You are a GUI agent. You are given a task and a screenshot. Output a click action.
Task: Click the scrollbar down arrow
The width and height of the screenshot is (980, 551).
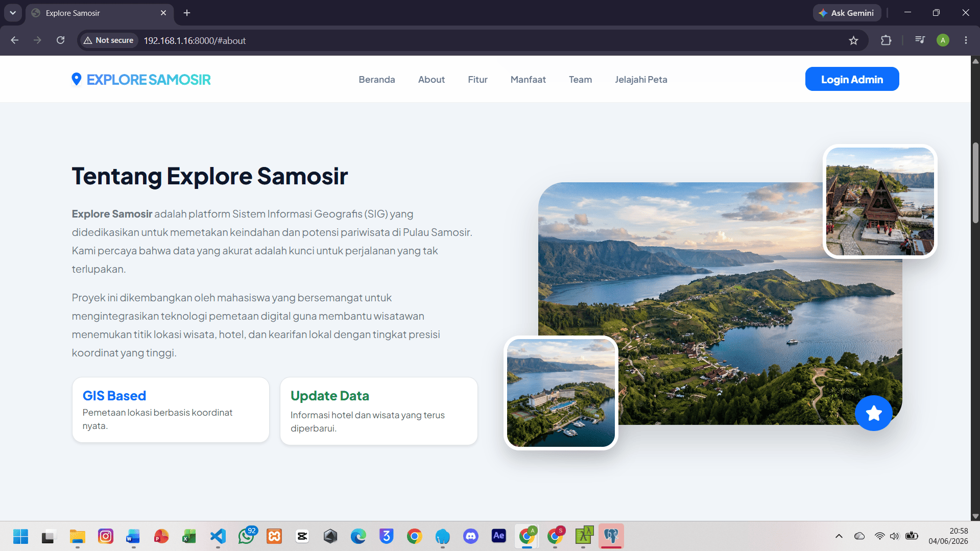pyautogui.click(x=975, y=516)
